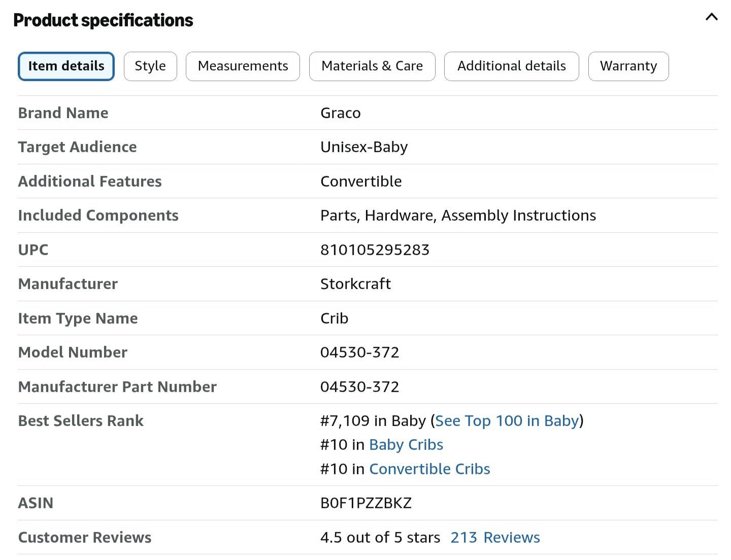The width and height of the screenshot is (731, 560).
Task: Open the Materials & Care tab
Action: click(372, 66)
